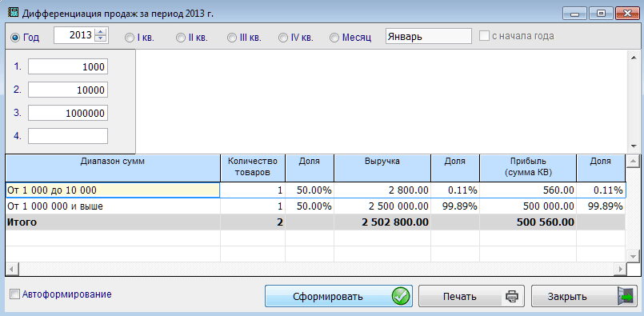This screenshot has width=644, height=316.
Task: Click the Диапазон сумм column header
Action: click(x=113, y=168)
